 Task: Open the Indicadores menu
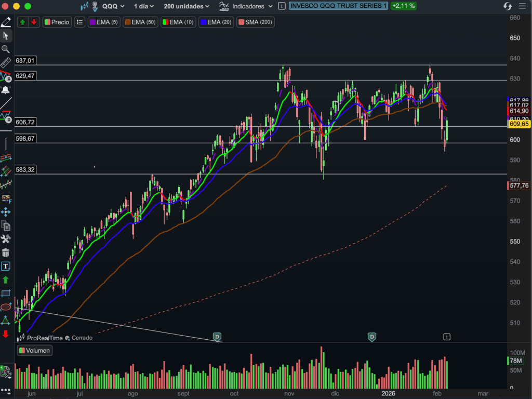coord(245,6)
